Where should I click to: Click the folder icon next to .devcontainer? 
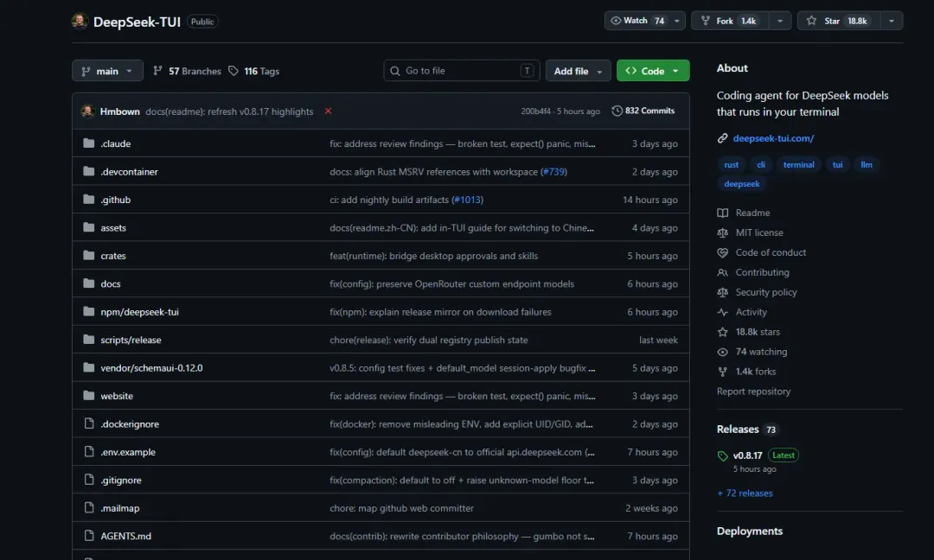89,171
